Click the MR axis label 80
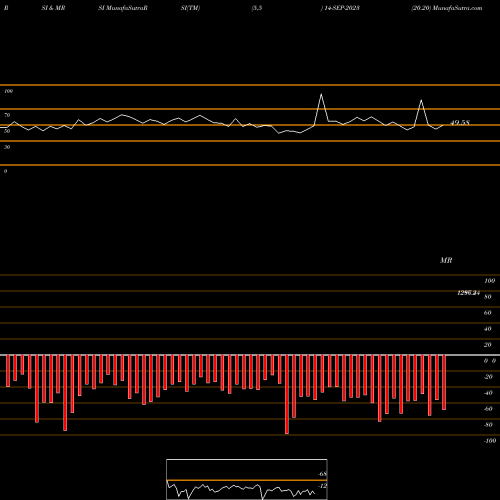 [x=488, y=297]
